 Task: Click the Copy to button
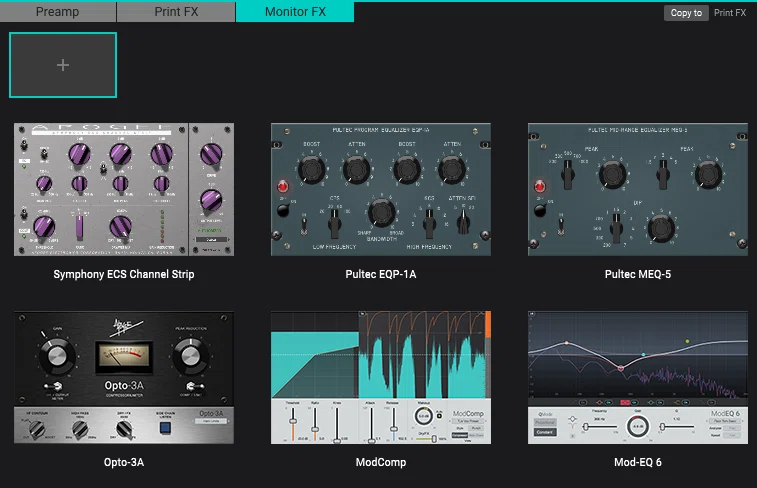[x=686, y=13]
